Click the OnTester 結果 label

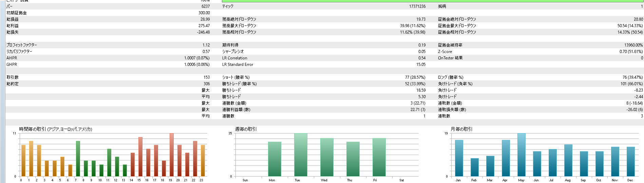click(x=450, y=58)
